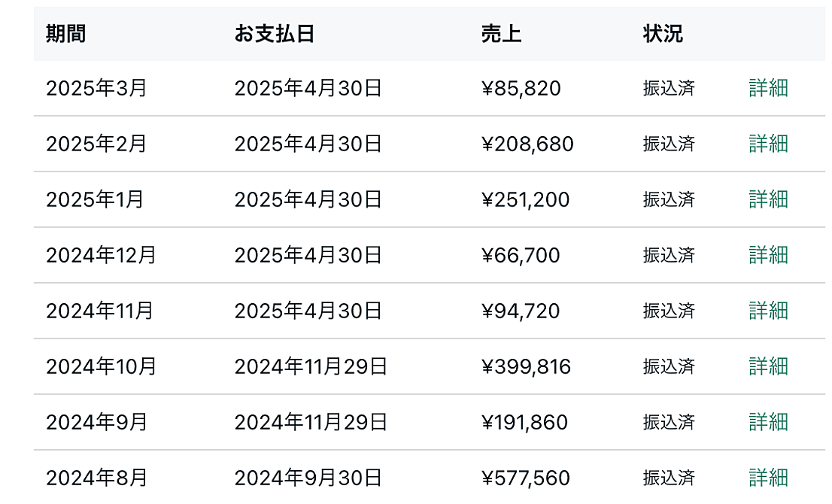Open 詳細 link for 2024年10月 row
The width and height of the screenshot is (832, 504).
(x=768, y=366)
